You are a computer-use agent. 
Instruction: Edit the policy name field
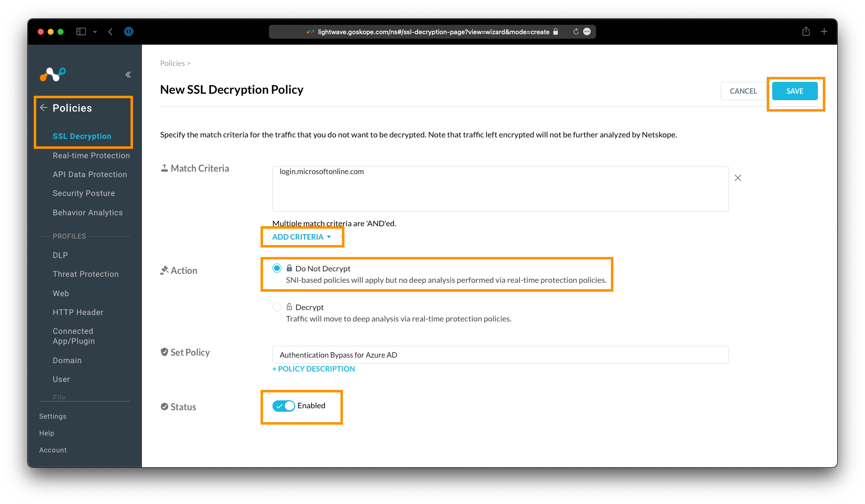(x=500, y=355)
